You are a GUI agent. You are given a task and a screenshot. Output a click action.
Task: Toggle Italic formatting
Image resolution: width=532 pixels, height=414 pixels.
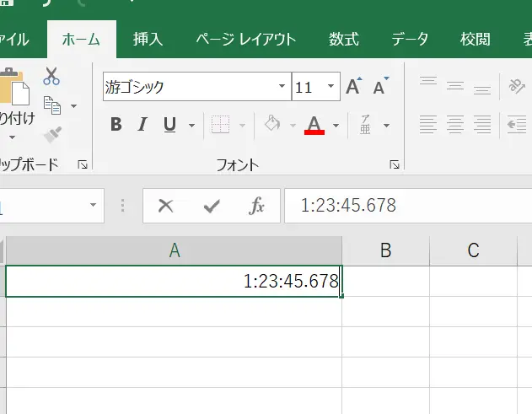coord(142,126)
